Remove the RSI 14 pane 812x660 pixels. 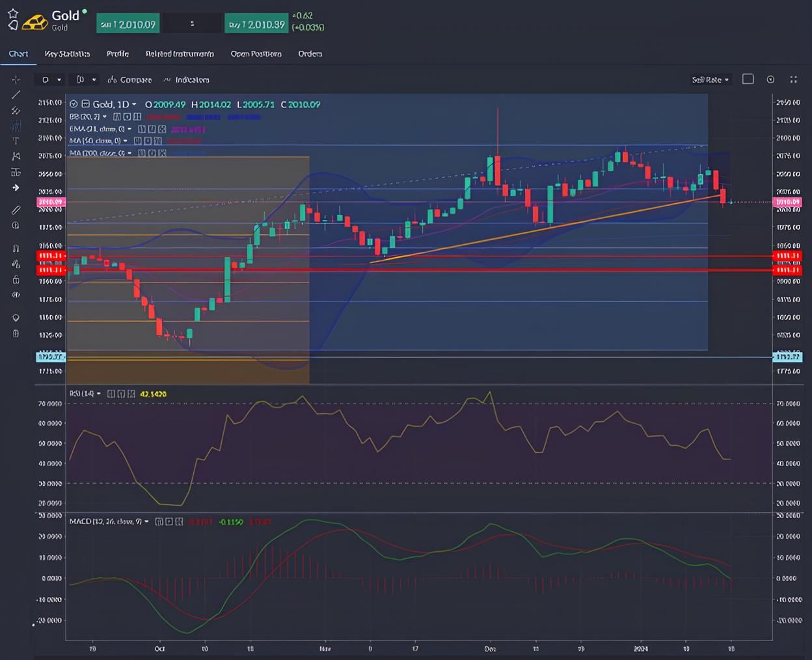(131, 394)
